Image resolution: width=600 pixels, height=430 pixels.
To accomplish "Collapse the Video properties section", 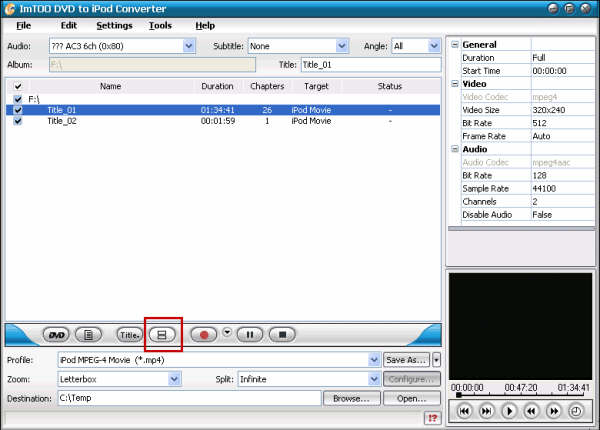I will click(x=455, y=84).
